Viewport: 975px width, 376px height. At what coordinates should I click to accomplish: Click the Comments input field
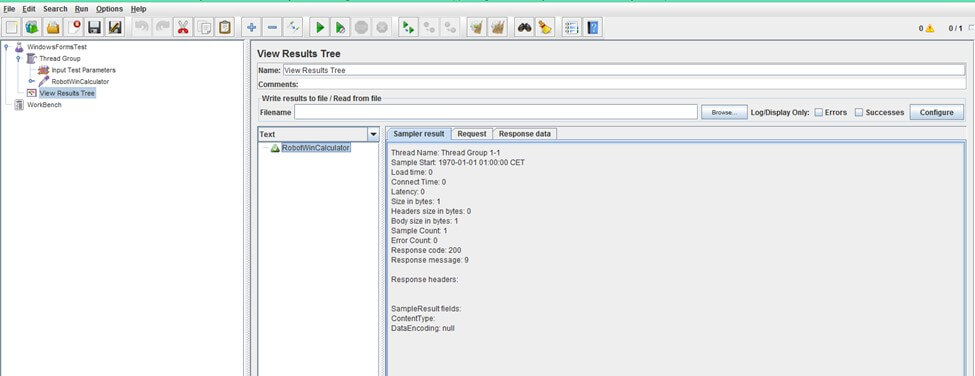pos(632,84)
